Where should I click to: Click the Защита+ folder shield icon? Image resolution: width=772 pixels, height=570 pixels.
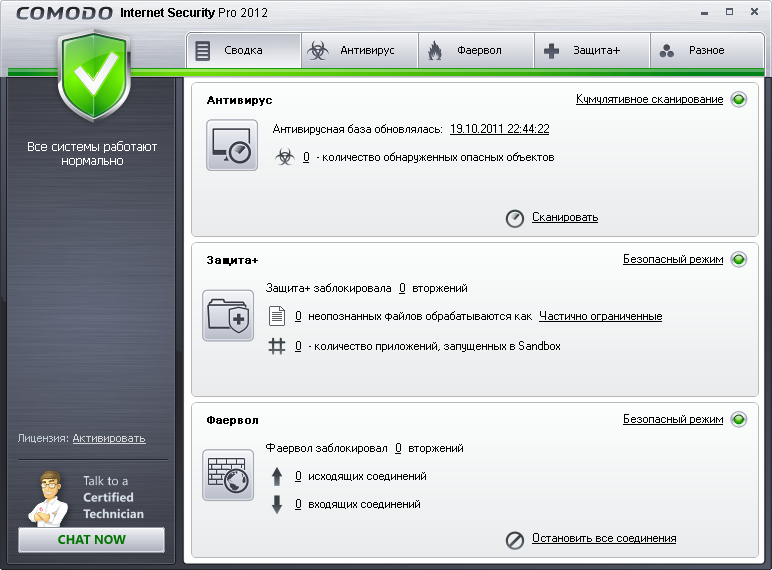[x=228, y=315]
